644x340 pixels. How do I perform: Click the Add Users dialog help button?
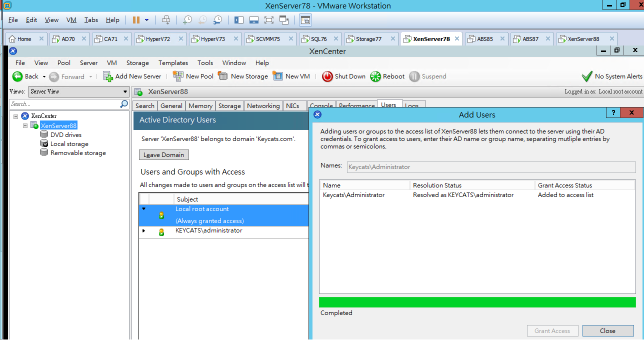pos(613,113)
